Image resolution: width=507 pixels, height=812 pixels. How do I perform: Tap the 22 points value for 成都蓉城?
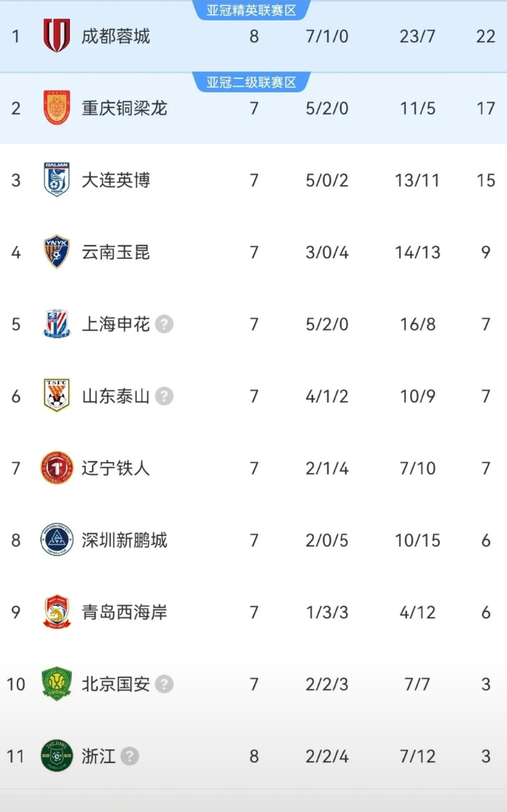[486, 36]
